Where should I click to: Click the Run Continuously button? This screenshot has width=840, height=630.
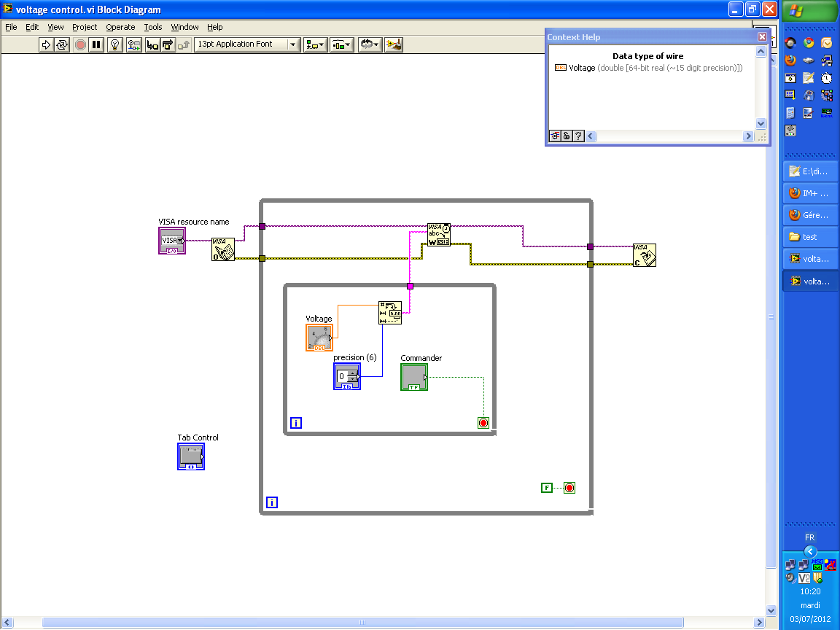coord(62,44)
